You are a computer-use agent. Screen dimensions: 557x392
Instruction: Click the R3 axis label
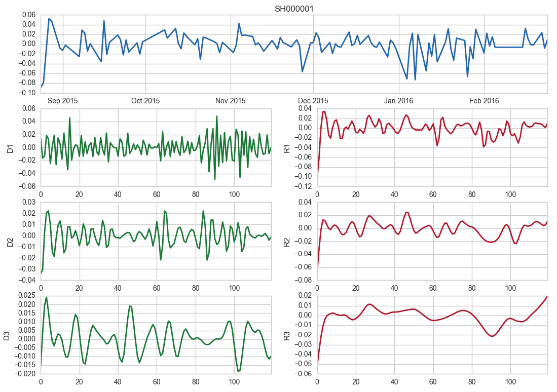[287, 336]
